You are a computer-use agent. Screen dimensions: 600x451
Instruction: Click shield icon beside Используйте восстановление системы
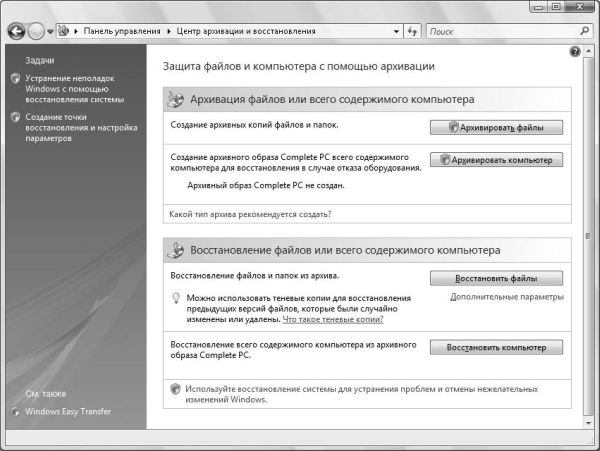click(175, 389)
